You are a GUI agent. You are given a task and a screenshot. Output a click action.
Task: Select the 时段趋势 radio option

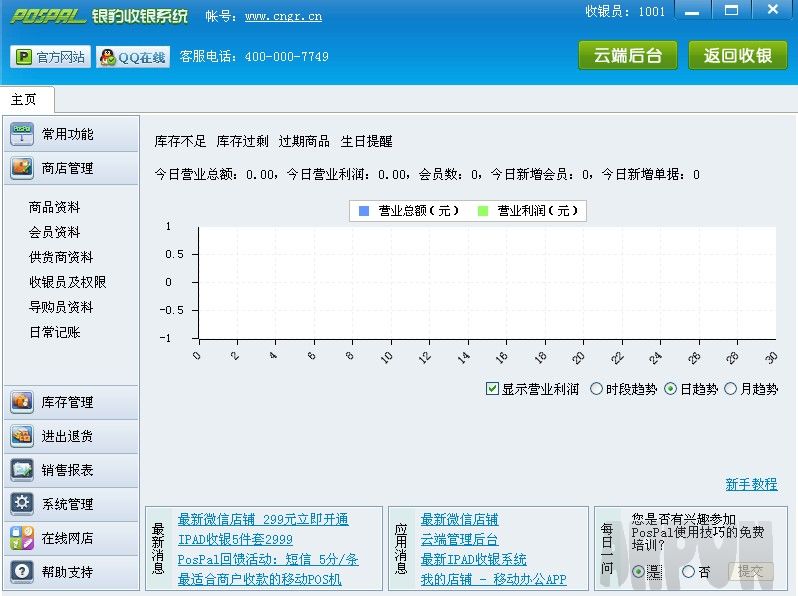597,389
